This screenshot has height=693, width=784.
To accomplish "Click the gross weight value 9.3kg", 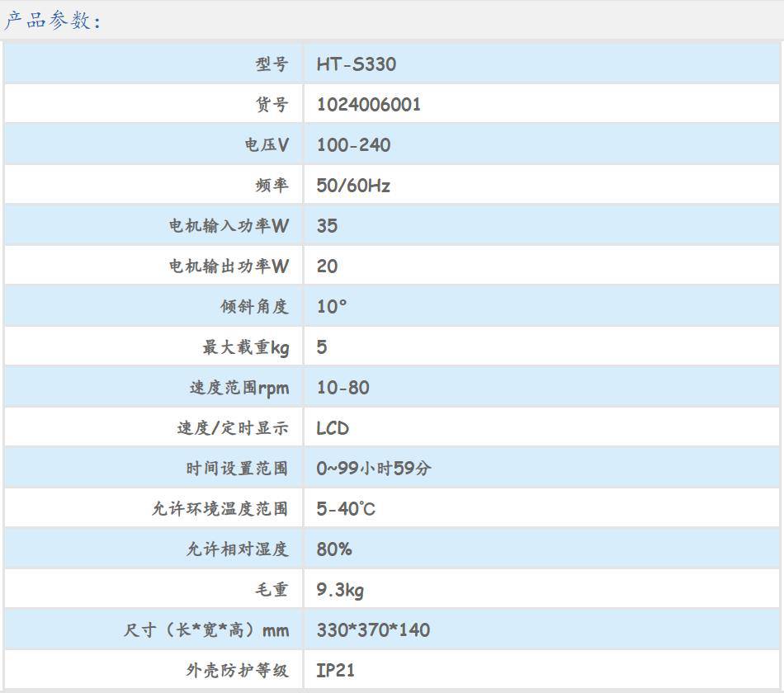I will [x=340, y=590].
